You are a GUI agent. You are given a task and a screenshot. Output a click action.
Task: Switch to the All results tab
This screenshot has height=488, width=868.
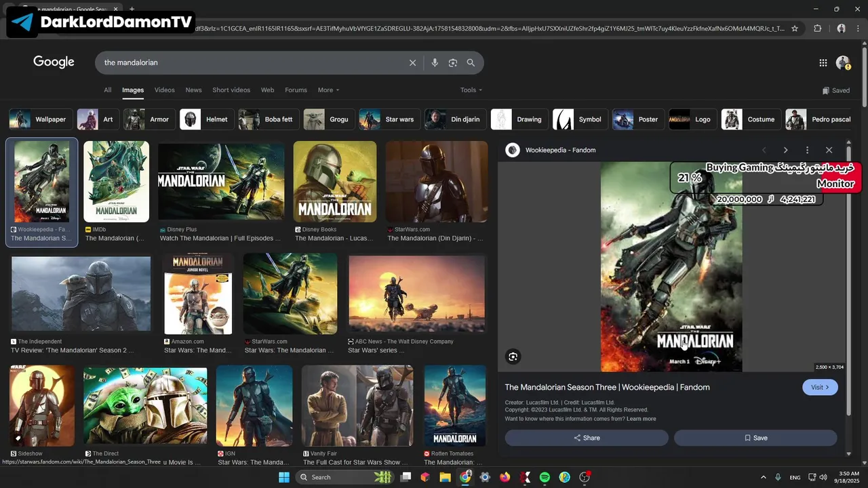[107, 90]
